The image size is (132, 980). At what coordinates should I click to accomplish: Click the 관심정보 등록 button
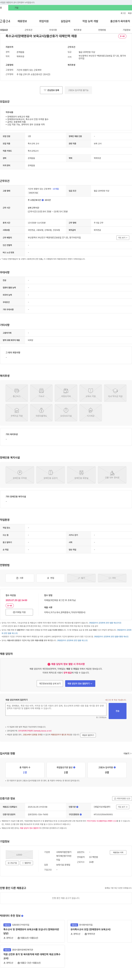point(51,90)
